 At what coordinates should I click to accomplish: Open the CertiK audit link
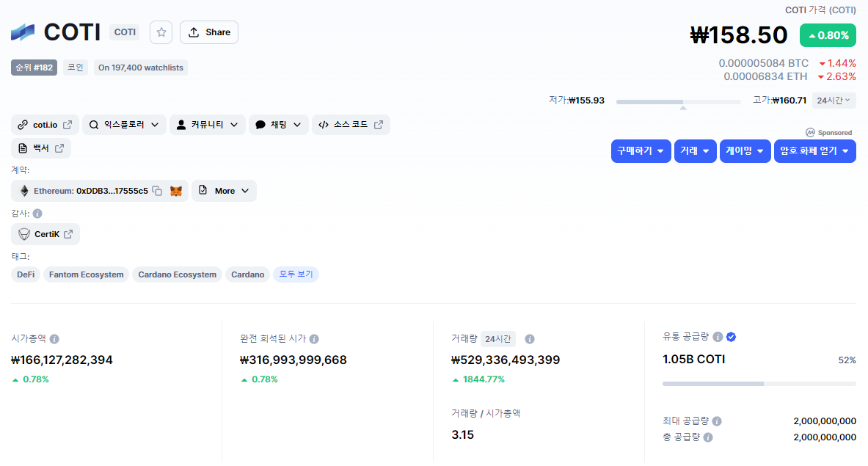[45, 234]
